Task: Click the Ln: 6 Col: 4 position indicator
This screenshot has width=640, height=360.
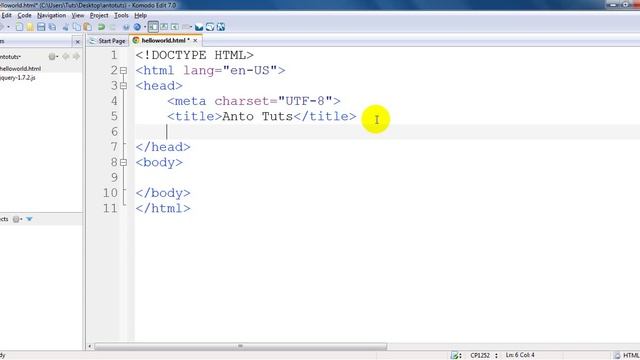Action: pos(520,355)
